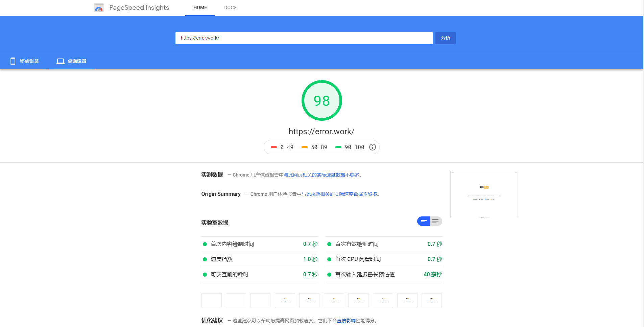Click 首次 CPU 闲置时间 metric row
644x327 pixels.
[x=384, y=259]
